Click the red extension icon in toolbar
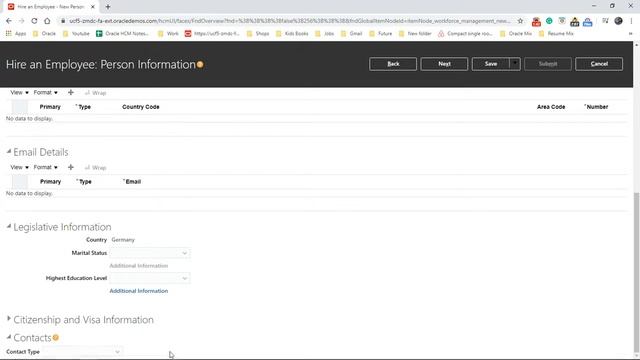Viewport: 640px width, 360px height. (x=536, y=21)
